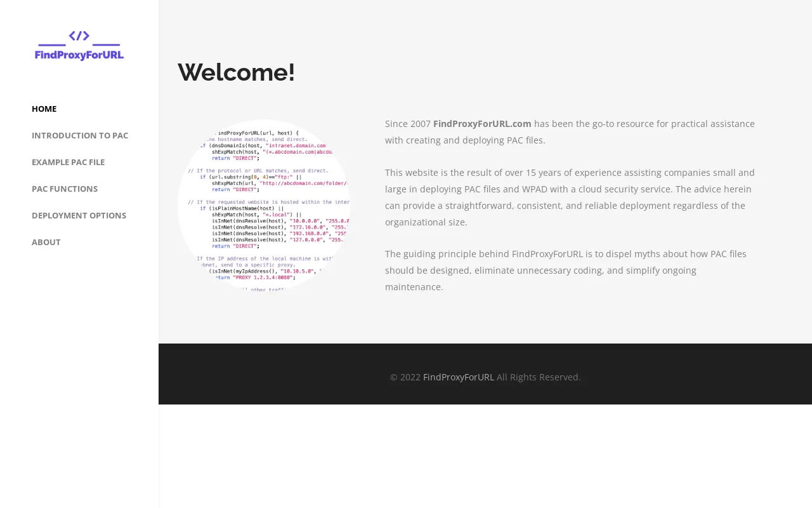Follow the FindProxyForURL footer link

459,377
